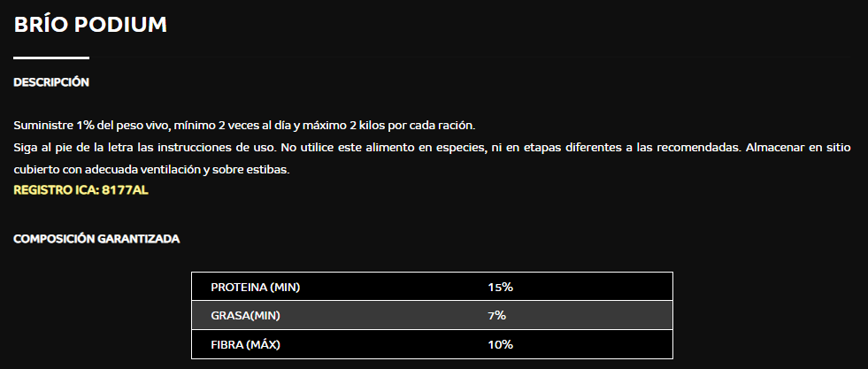
Task: Click the FIBRA (MÁX) table cell
Action: coord(245,344)
